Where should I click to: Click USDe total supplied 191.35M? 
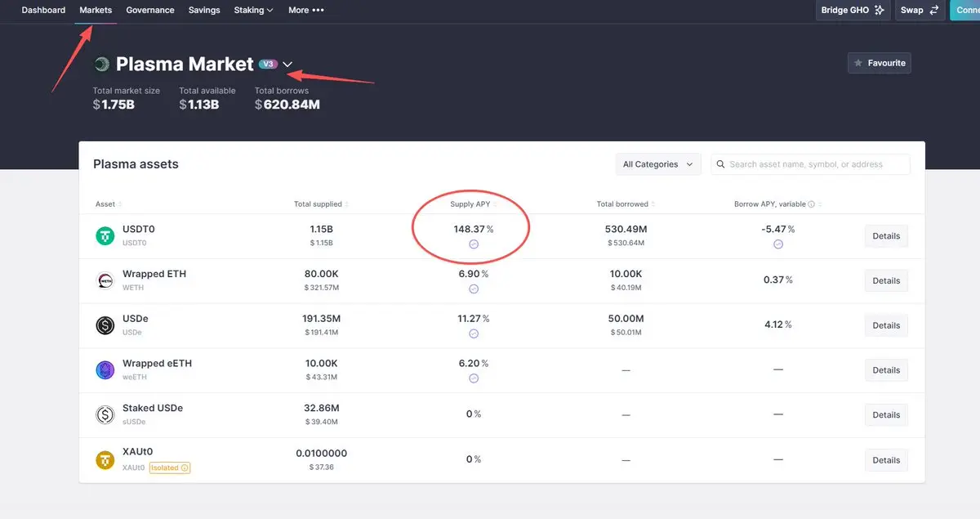321,319
